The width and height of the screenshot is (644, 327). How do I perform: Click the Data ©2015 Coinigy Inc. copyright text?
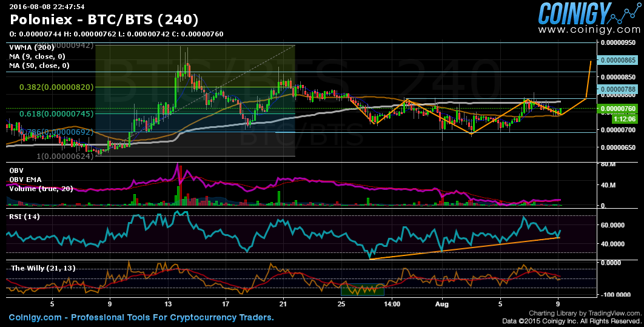click(572, 321)
